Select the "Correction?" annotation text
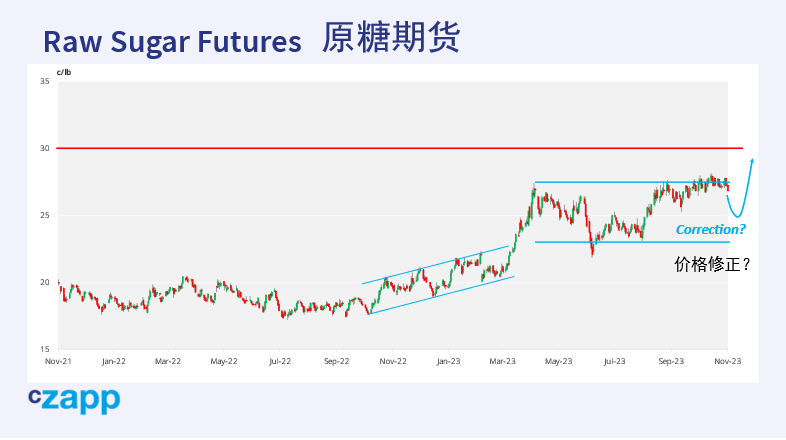 click(710, 230)
